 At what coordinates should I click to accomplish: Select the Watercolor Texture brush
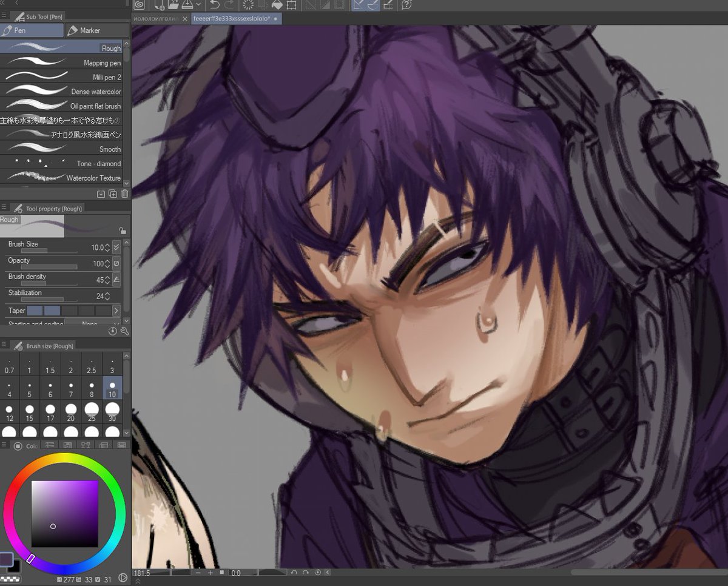(x=61, y=178)
